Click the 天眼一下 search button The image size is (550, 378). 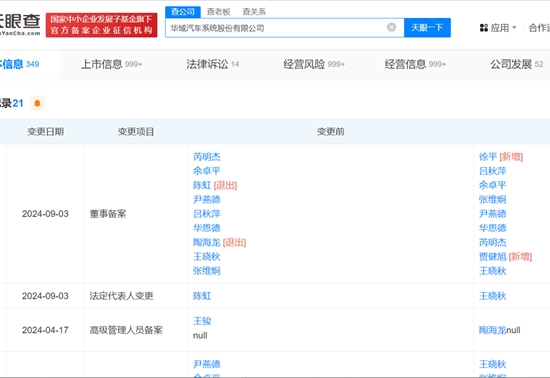point(427,28)
